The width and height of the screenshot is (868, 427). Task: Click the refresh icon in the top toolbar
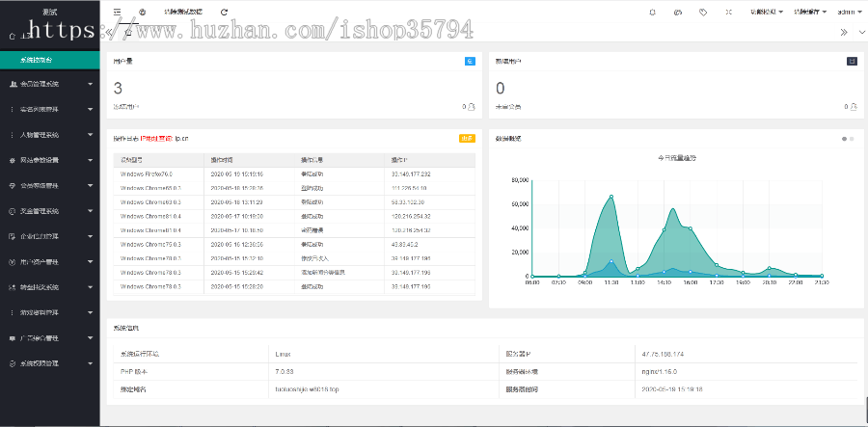click(225, 12)
